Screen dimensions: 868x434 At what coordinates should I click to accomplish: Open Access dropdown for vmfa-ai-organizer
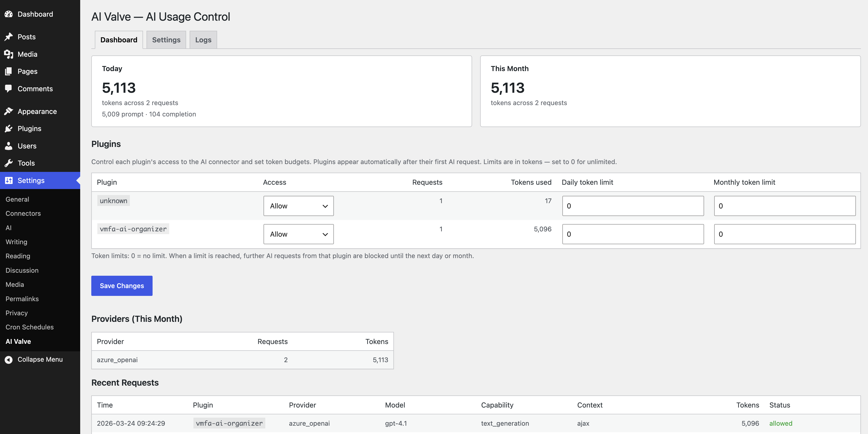(x=298, y=234)
